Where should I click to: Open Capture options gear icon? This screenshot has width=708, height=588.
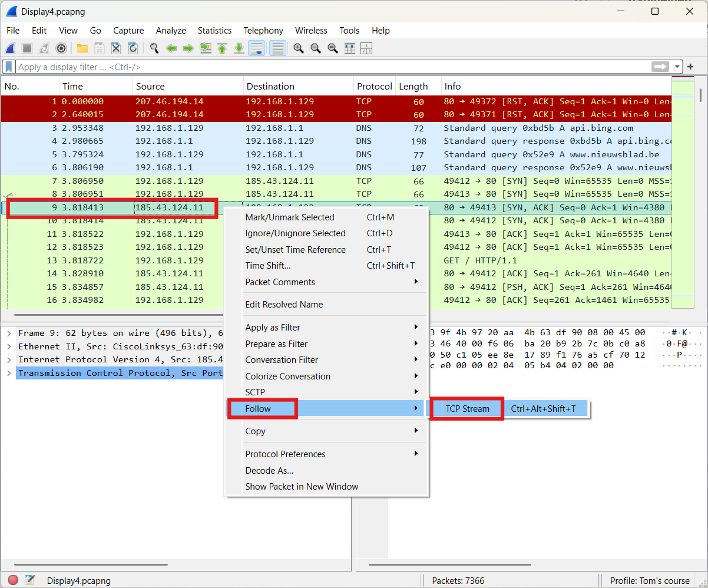coord(61,48)
